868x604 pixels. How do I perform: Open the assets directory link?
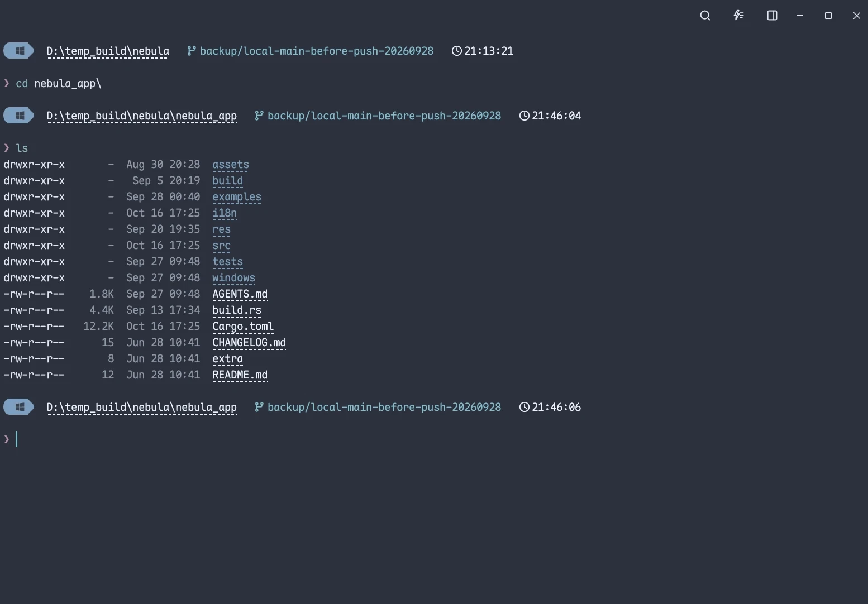tap(231, 165)
